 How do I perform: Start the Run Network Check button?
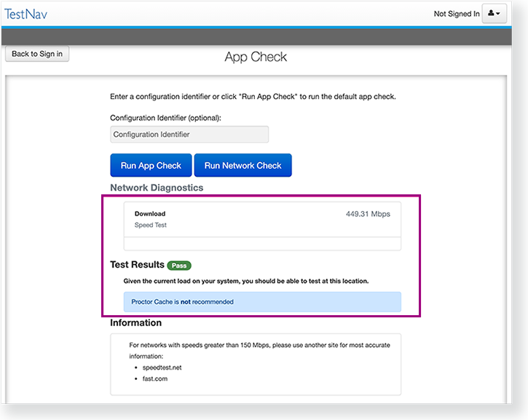(x=243, y=165)
